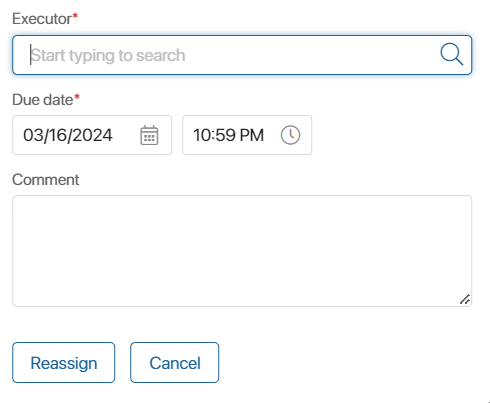Click the 'Start typing to search' placeholder
The width and height of the screenshot is (490, 403).
click(108, 55)
